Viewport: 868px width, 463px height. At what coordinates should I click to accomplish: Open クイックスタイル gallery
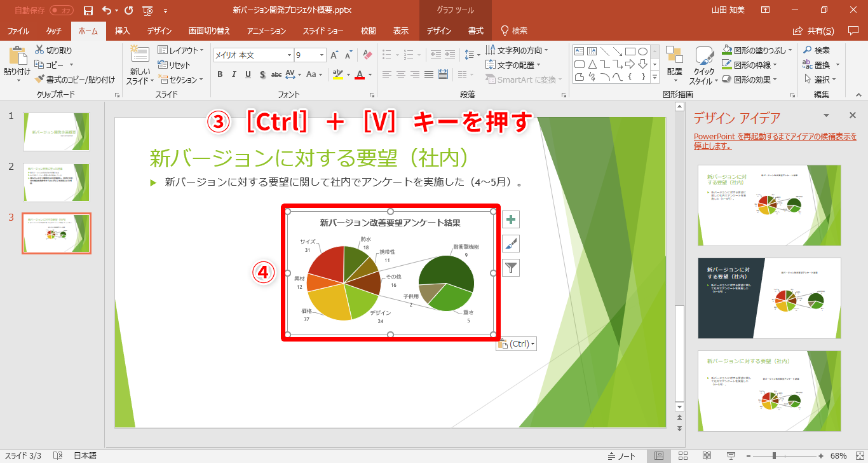[703, 65]
